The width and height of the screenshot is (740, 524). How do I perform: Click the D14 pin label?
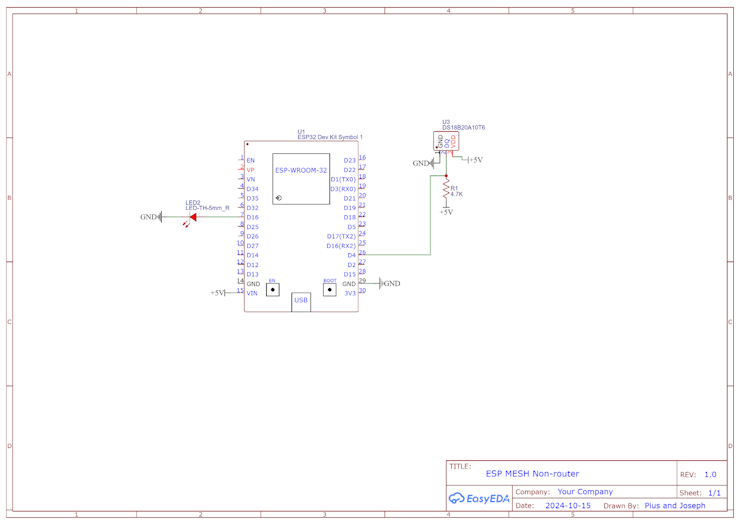point(252,255)
